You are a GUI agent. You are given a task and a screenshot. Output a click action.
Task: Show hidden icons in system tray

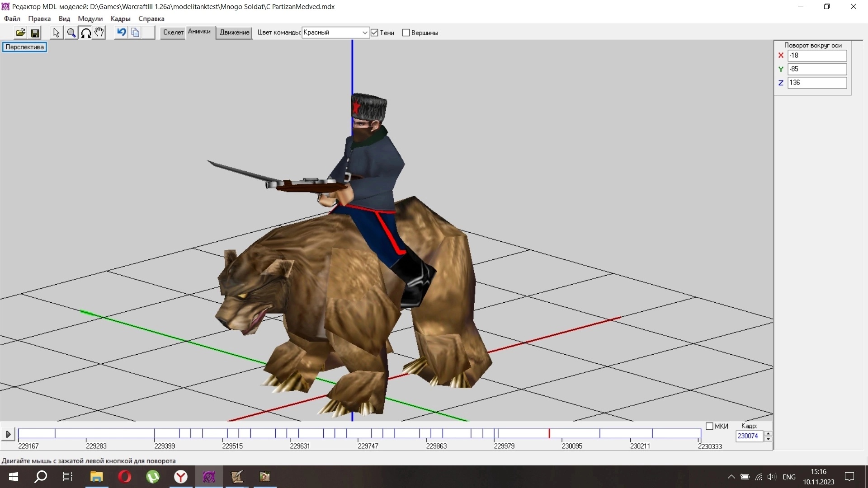(x=731, y=477)
